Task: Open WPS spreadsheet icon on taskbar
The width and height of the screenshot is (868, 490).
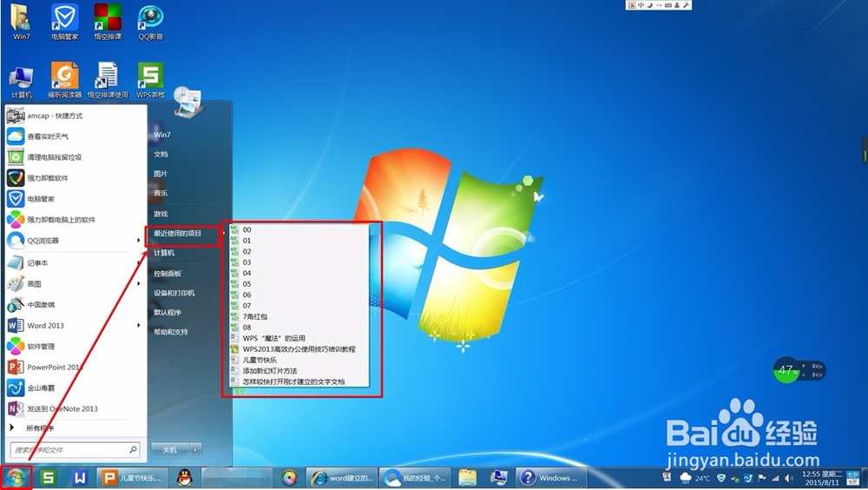Action: (x=49, y=477)
